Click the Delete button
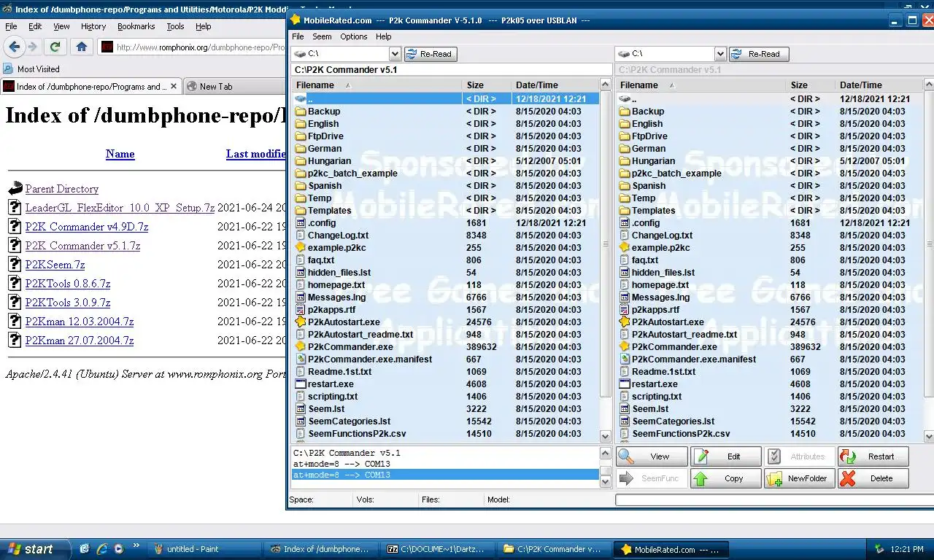Viewport: 934px width, 560px height. (873, 478)
